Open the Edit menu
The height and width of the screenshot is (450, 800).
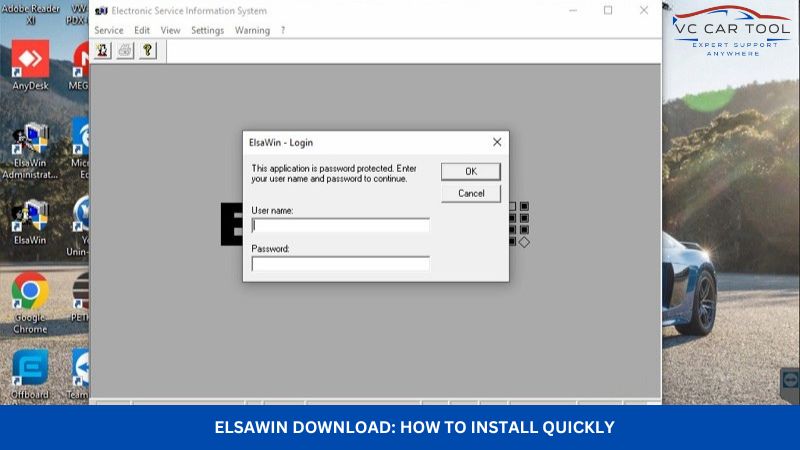(x=142, y=31)
